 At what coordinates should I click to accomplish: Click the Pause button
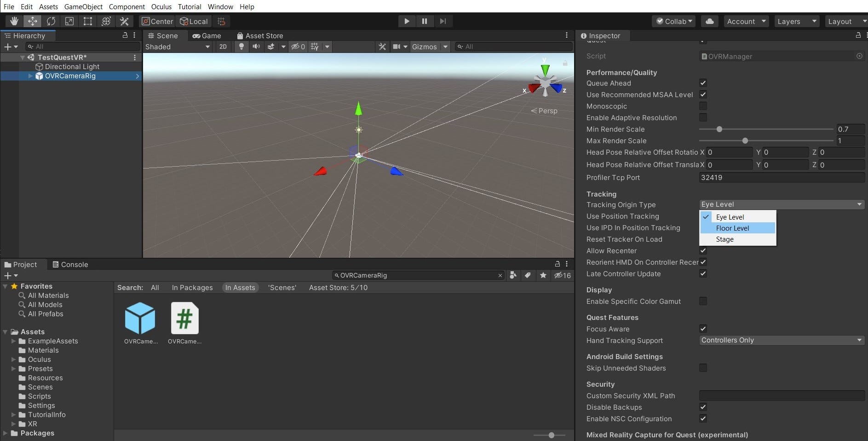coord(425,21)
